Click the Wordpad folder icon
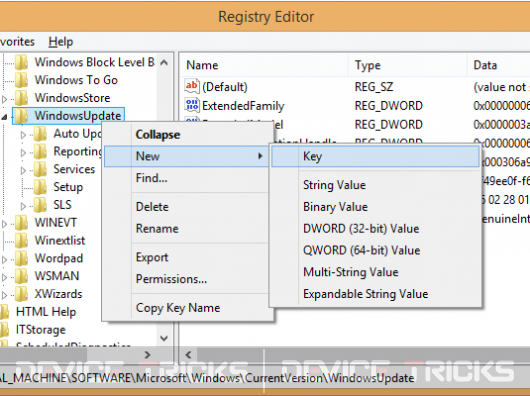The height and width of the screenshot is (396, 530). point(22,258)
